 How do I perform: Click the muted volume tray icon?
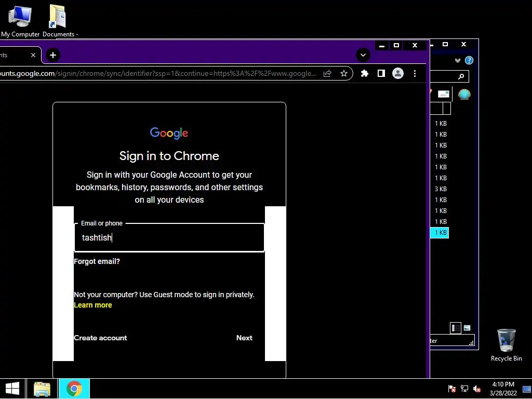point(477,389)
